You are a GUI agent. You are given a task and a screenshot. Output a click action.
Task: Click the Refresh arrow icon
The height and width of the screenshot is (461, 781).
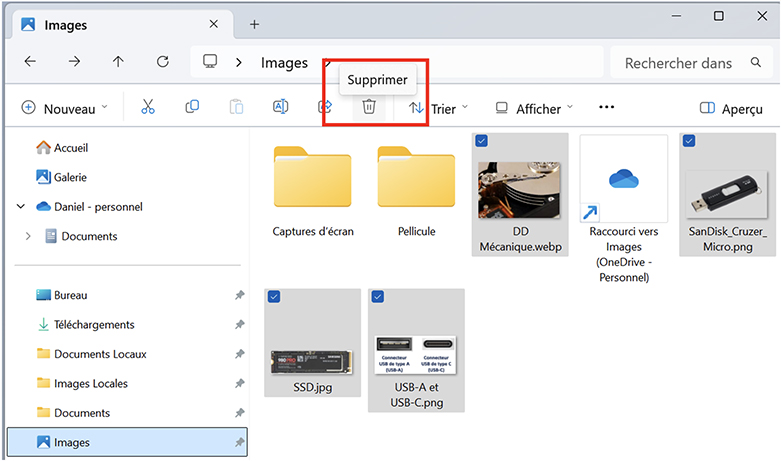click(162, 62)
